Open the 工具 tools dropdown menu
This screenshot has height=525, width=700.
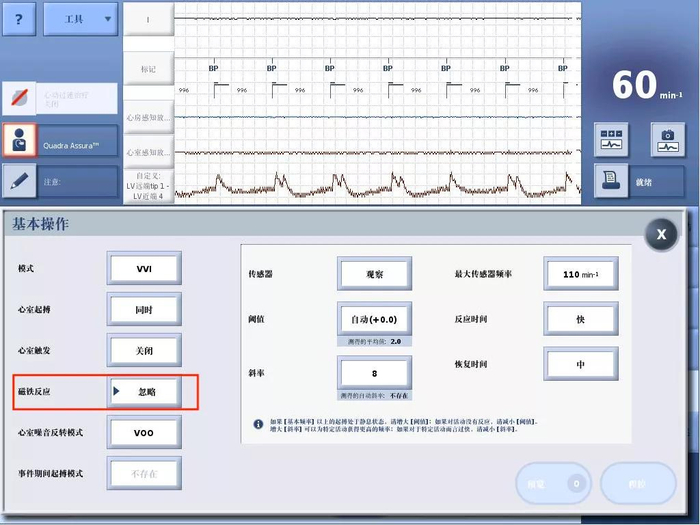point(80,19)
